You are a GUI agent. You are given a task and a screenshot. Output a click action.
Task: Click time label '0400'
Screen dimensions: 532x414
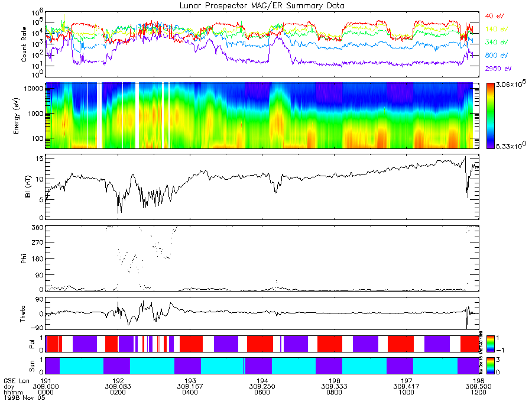pos(190,392)
